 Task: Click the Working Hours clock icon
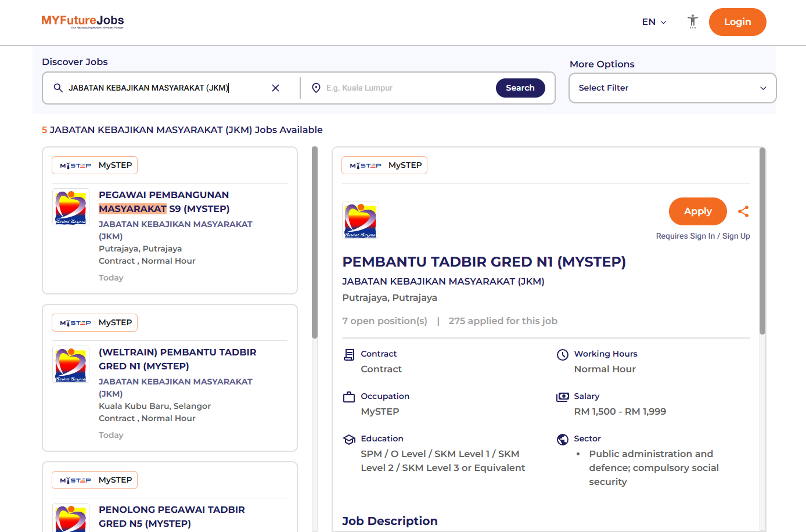562,355
